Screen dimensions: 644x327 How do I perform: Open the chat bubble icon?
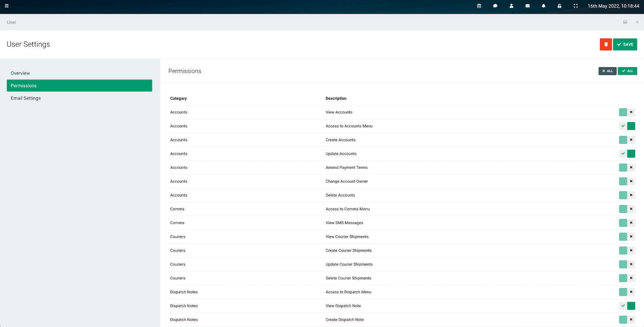(495, 6)
